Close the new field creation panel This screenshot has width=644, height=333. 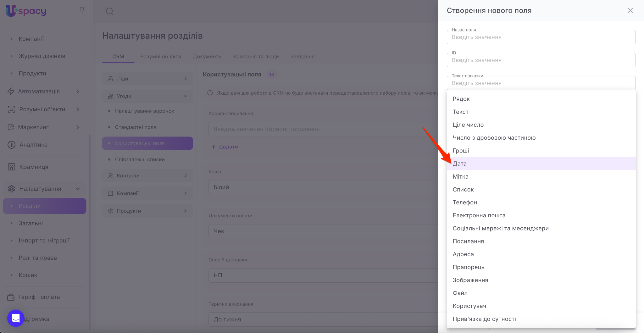click(630, 11)
